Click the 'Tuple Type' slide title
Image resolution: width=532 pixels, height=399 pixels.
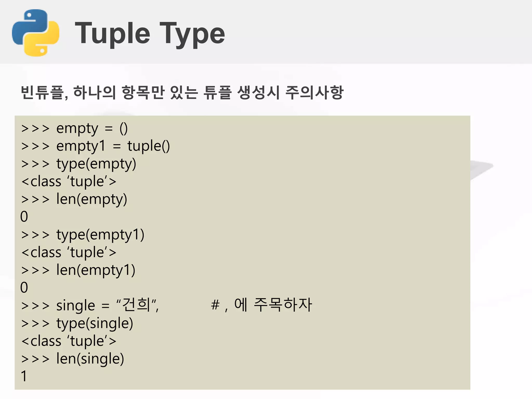pos(150,33)
